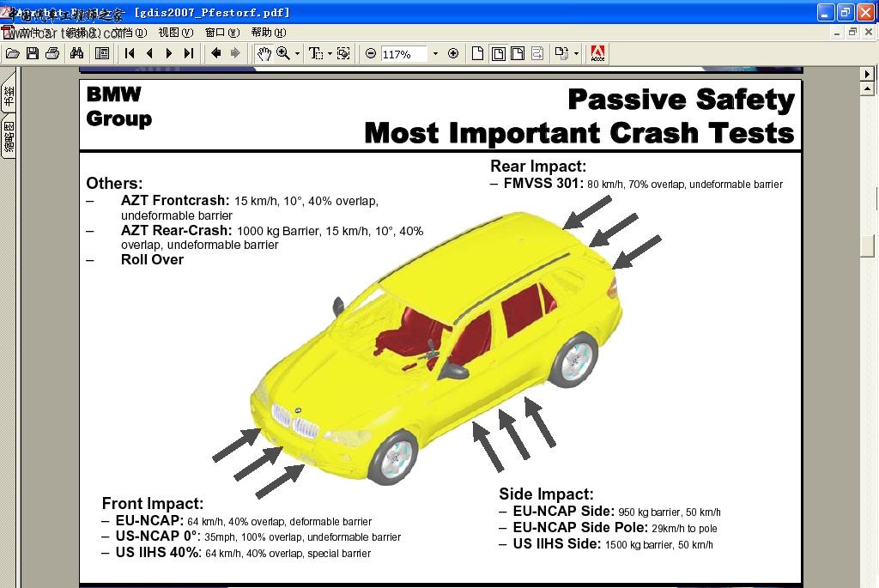
Task: Select the magnifier Zoom In tool
Action: coord(283,54)
